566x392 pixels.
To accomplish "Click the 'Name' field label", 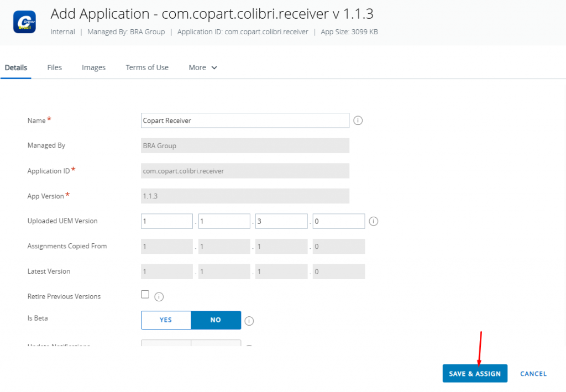I will 36,121.
